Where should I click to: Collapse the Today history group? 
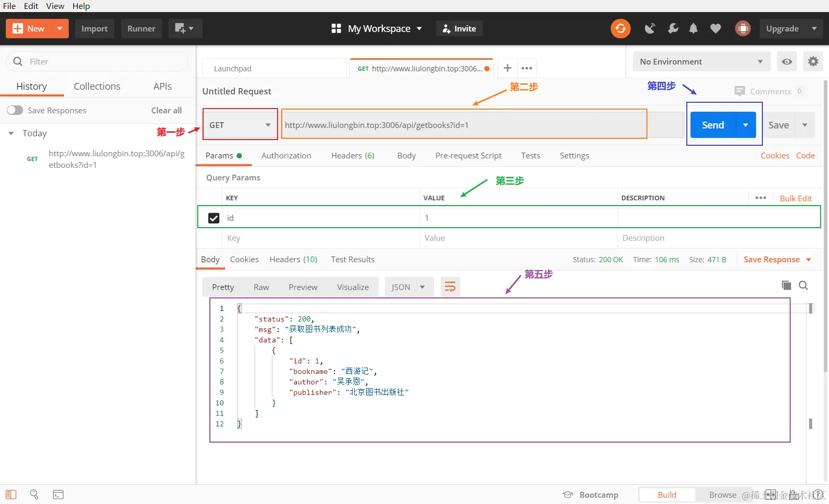pyautogui.click(x=11, y=133)
